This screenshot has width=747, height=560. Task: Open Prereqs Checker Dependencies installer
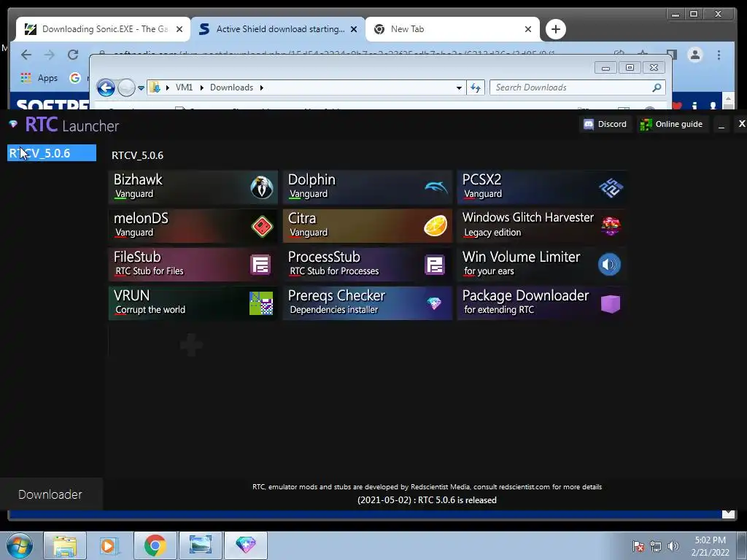(368, 303)
